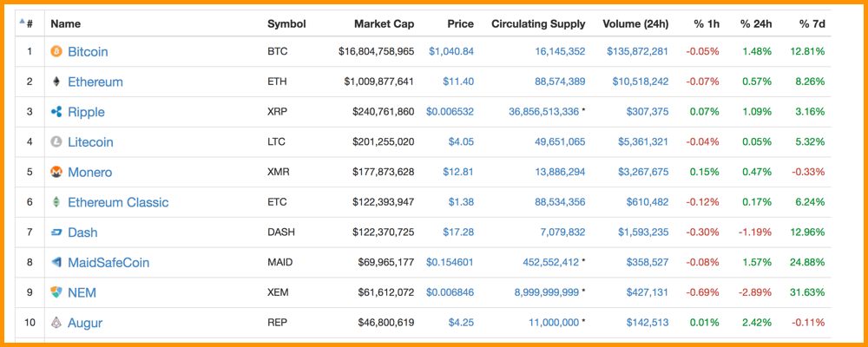The height and width of the screenshot is (347, 868).
Task: Open the Ethereum Classic name link
Action: (118, 202)
